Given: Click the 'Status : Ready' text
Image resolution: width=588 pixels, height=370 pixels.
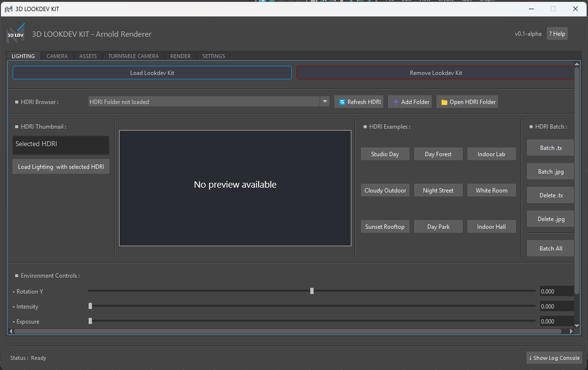Looking at the screenshot, I should tap(28, 358).
